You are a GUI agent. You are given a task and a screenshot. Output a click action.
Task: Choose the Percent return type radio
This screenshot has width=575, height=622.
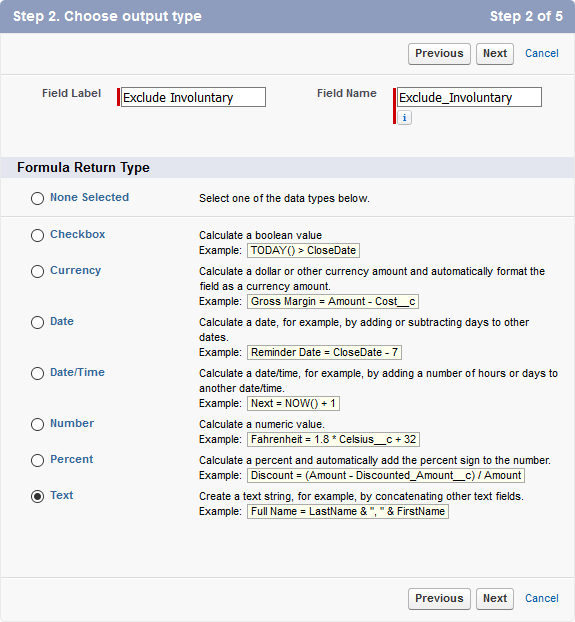[x=37, y=460]
